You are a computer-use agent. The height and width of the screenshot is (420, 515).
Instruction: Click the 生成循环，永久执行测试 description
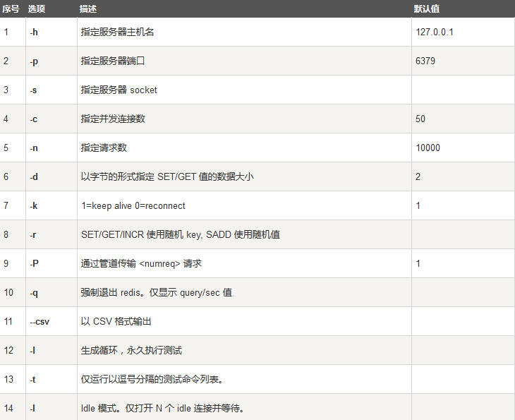131,350
